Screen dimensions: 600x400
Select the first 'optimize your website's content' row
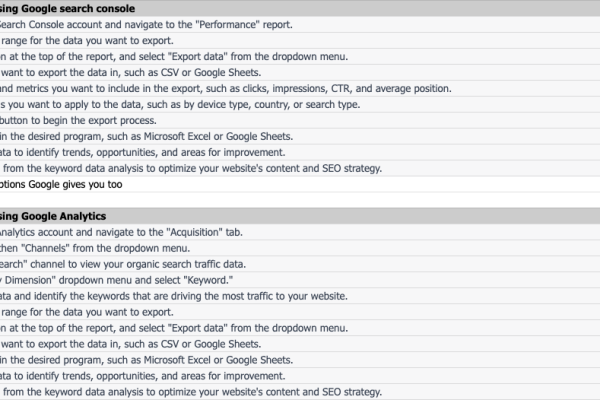[300, 168]
